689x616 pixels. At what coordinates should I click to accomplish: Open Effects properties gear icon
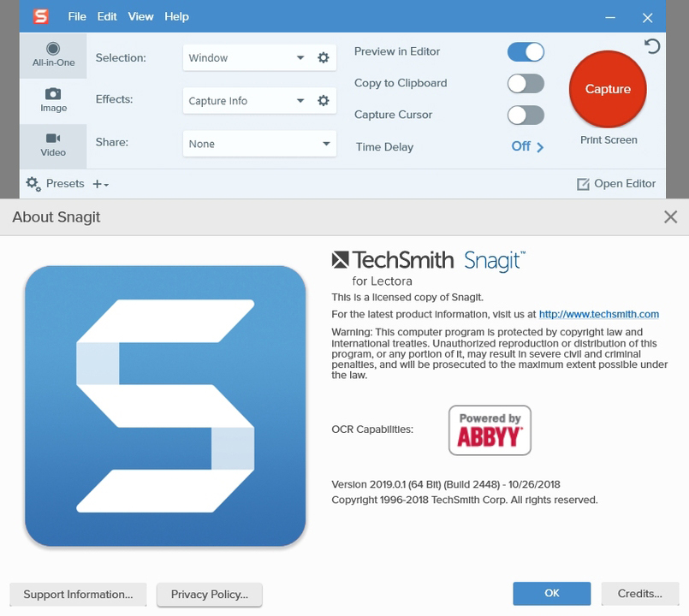324,101
